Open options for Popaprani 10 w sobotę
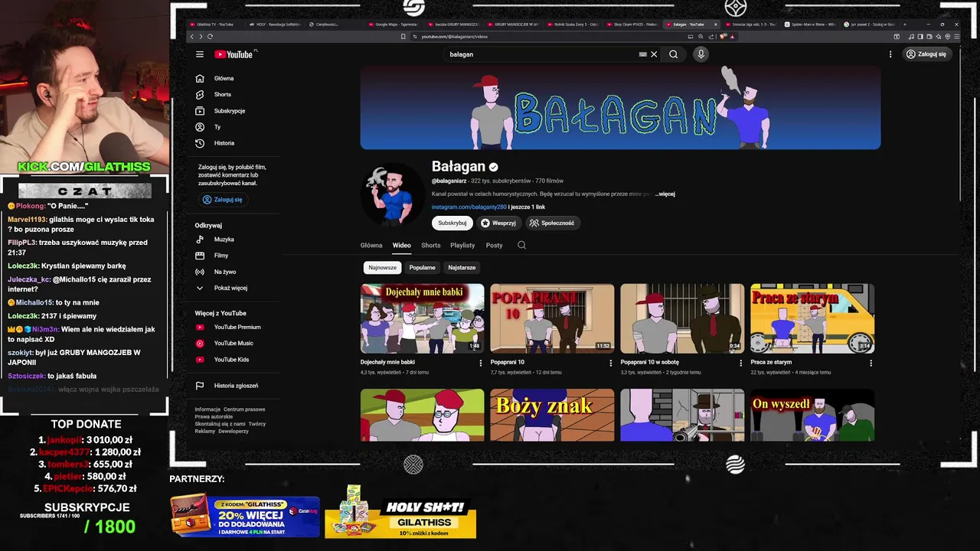Viewport: 980px width, 551px height. (x=740, y=363)
